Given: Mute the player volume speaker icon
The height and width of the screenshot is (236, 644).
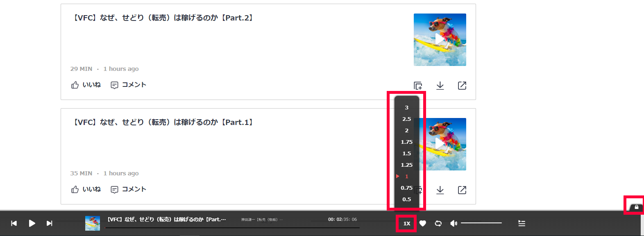Looking at the screenshot, I should pyautogui.click(x=454, y=223).
